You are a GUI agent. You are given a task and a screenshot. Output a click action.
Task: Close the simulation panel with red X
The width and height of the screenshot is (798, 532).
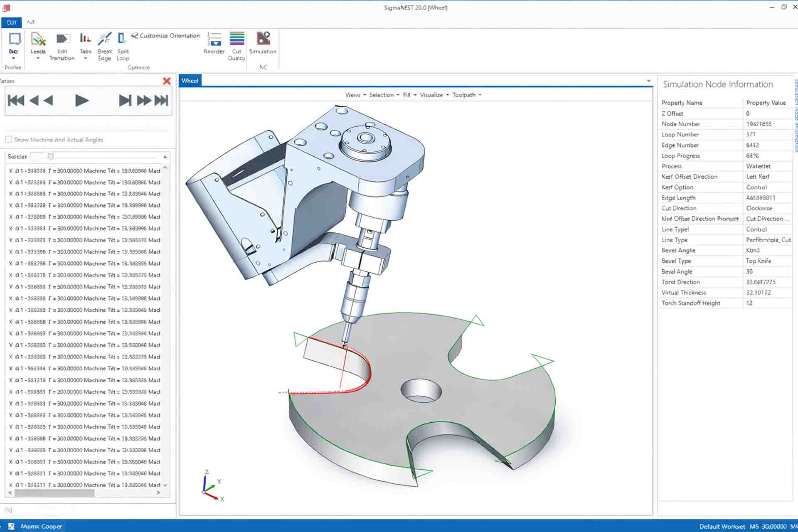click(167, 81)
